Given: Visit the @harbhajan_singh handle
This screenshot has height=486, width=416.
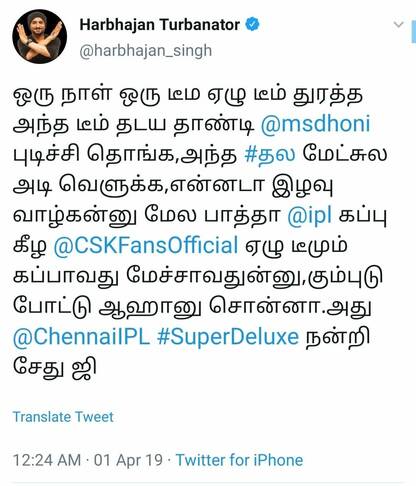Looking at the screenshot, I should coord(145,51).
